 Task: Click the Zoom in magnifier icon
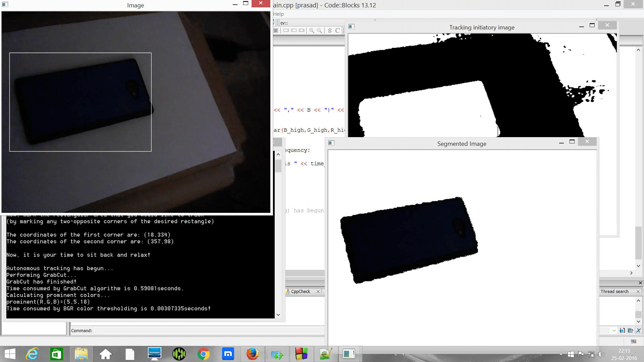pyautogui.click(x=312, y=31)
